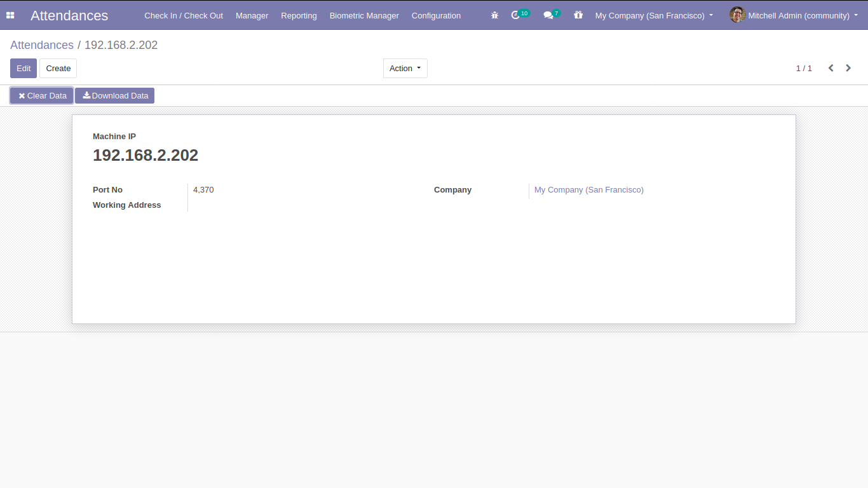Click the 192.168.2.202 breadcrumb text

tap(121, 45)
